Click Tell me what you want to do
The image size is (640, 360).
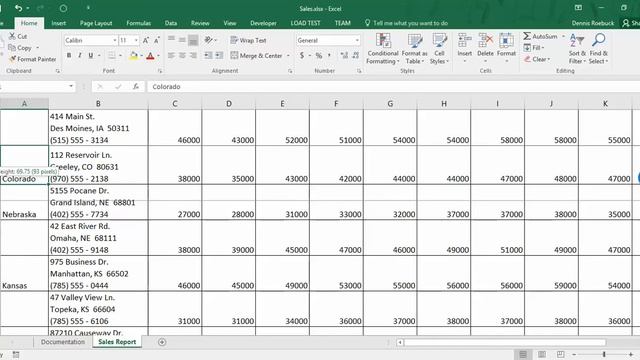tap(407, 23)
